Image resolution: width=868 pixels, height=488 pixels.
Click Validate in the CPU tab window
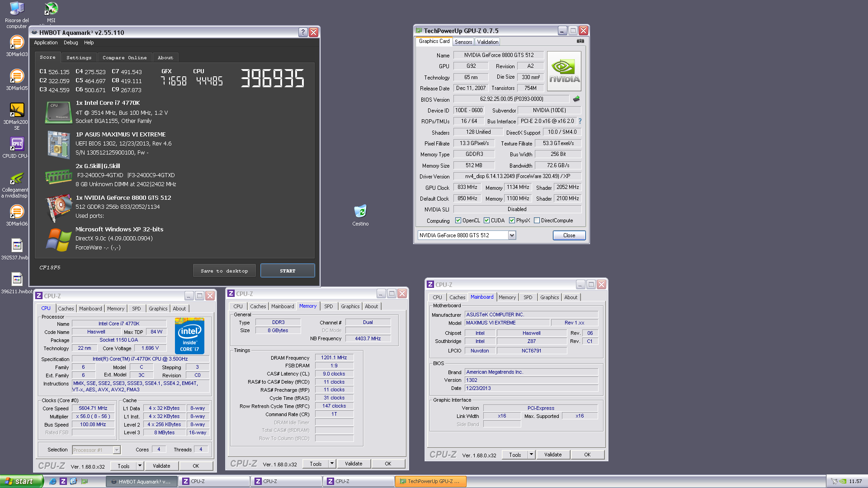[161, 466]
